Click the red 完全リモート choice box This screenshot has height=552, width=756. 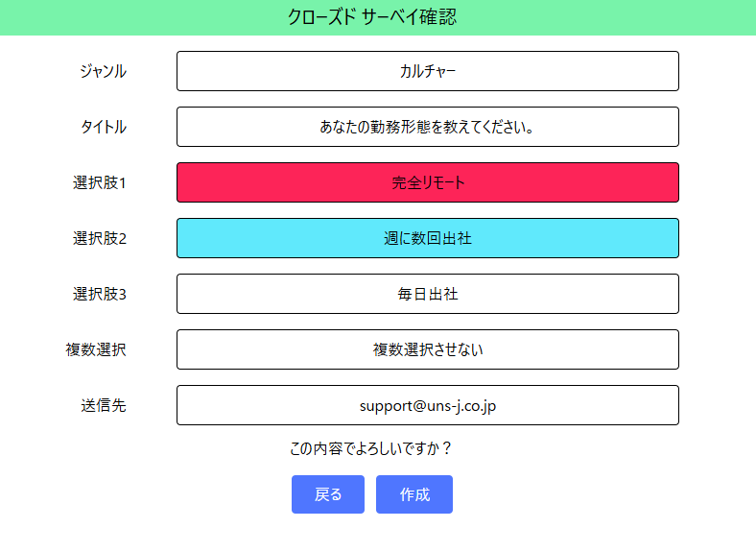coord(428,182)
